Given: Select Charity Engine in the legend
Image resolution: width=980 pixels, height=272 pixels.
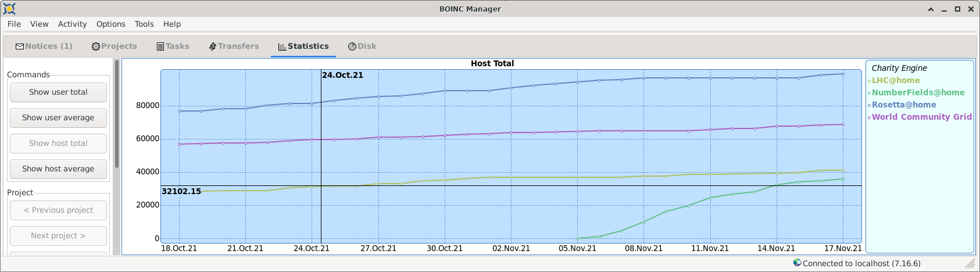Looking at the screenshot, I should (x=899, y=68).
